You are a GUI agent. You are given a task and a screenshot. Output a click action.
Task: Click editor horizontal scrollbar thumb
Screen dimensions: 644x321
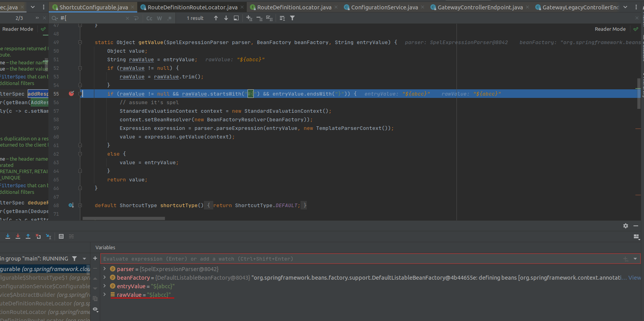(124, 219)
